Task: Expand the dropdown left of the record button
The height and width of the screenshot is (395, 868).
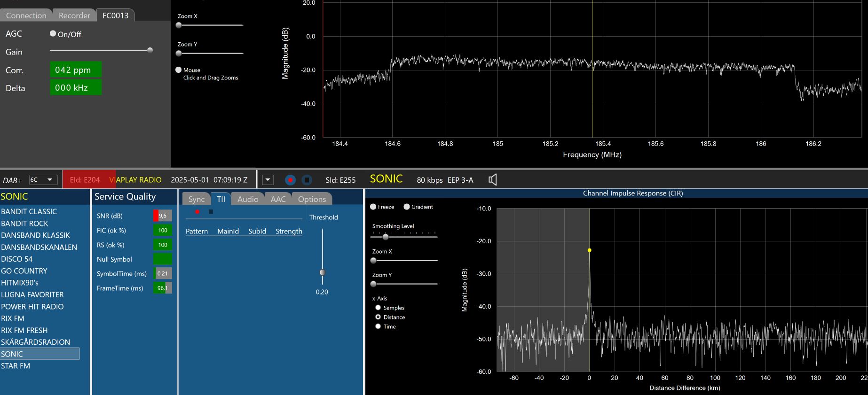Action: (x=268, y=180)
